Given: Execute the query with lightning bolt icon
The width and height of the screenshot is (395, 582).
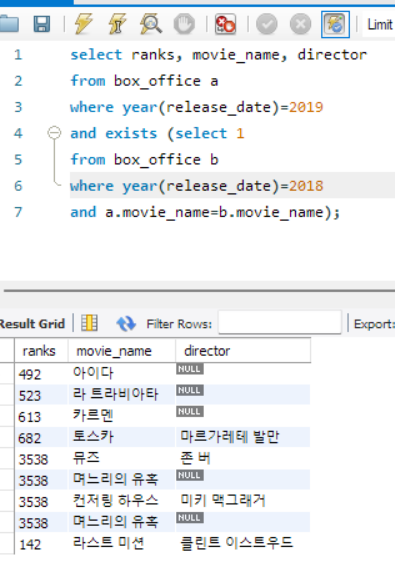Looking at the screenshot, I should coord(83,24).
